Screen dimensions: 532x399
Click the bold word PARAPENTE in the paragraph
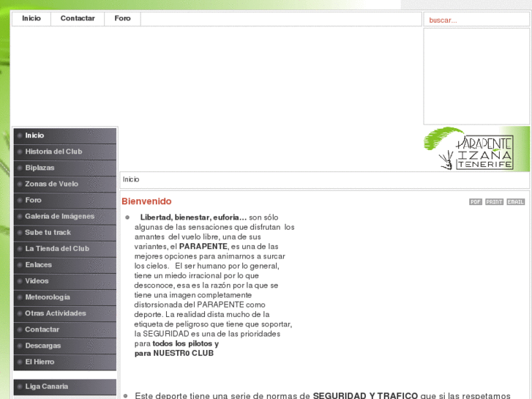tap(203, 247)
